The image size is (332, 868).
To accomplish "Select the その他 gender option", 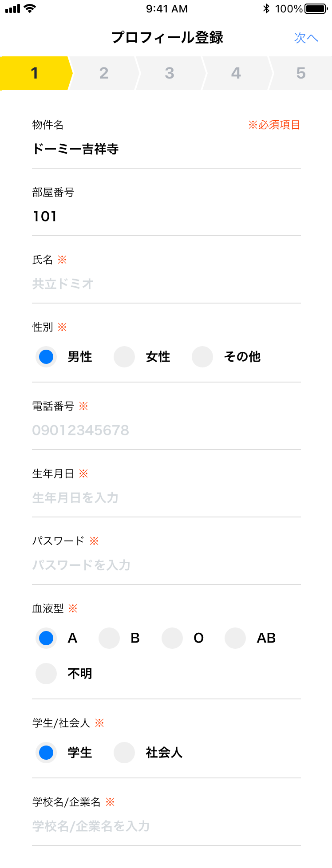I will pos(202,357).
